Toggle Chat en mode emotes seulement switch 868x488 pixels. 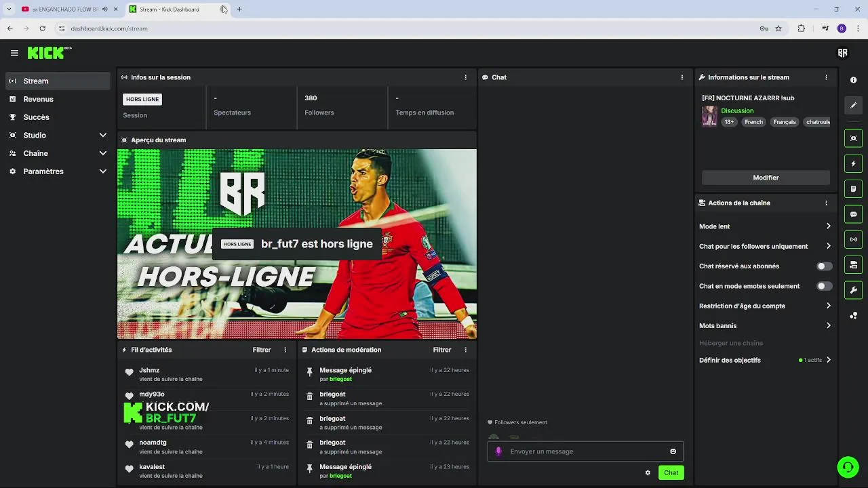pyautogui.click(x=824, y=286)
